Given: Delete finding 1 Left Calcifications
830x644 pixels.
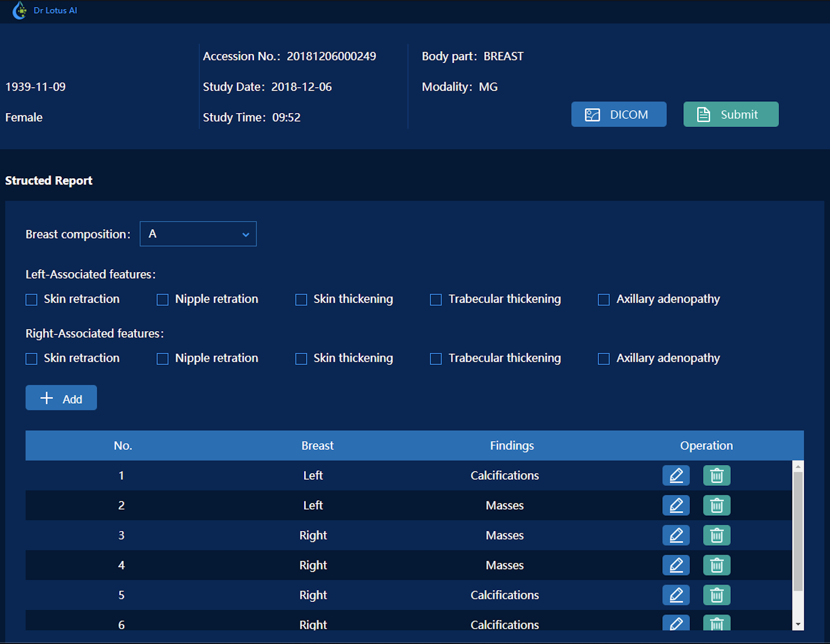Looking at the screenshot, I should (x=716, y=475).
